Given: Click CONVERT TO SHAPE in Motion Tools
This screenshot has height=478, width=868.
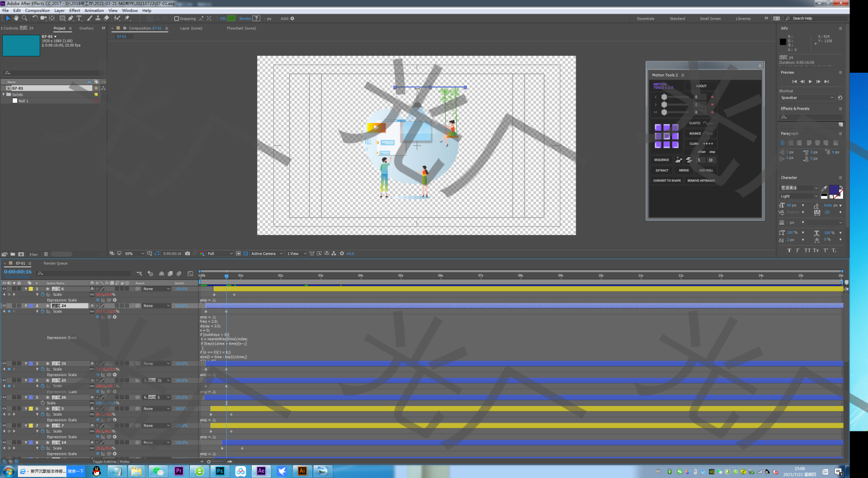Looking at the screenshot, I should (667, 181).
